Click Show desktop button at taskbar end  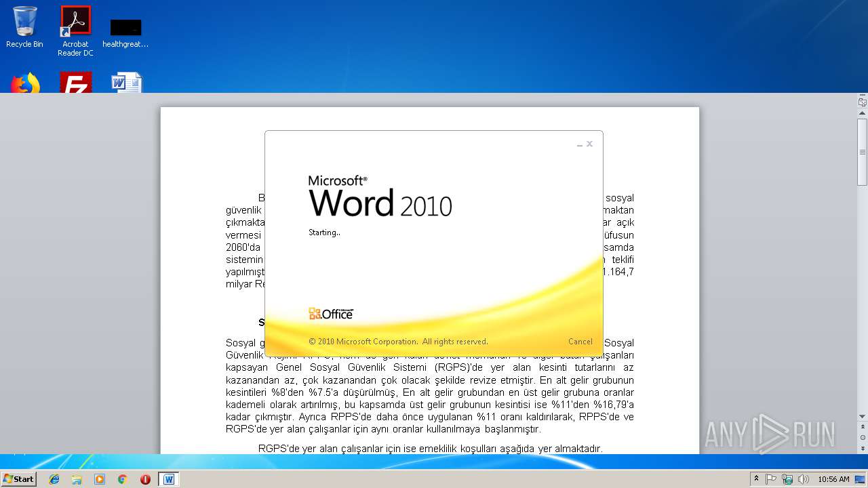click(x=861, y=479)
